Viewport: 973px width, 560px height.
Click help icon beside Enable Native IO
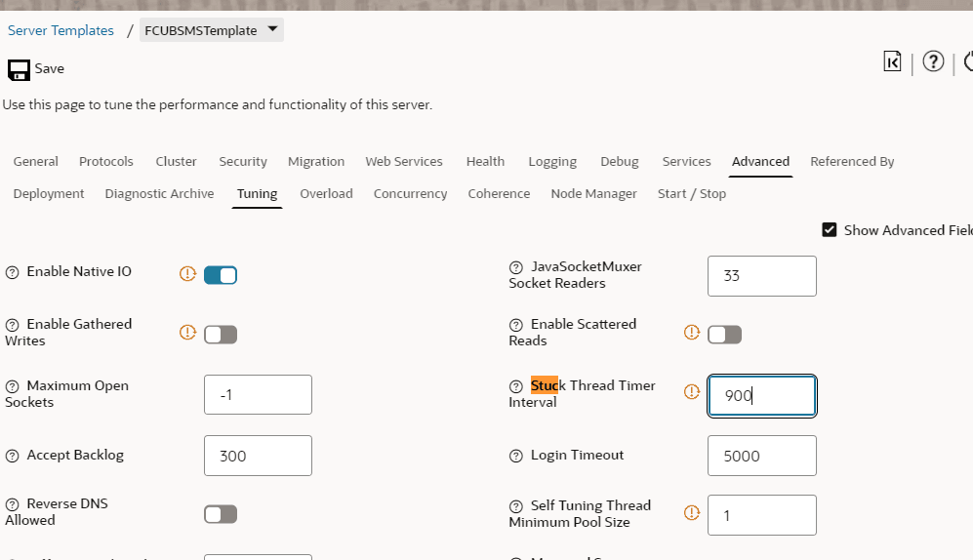point(13,272)
